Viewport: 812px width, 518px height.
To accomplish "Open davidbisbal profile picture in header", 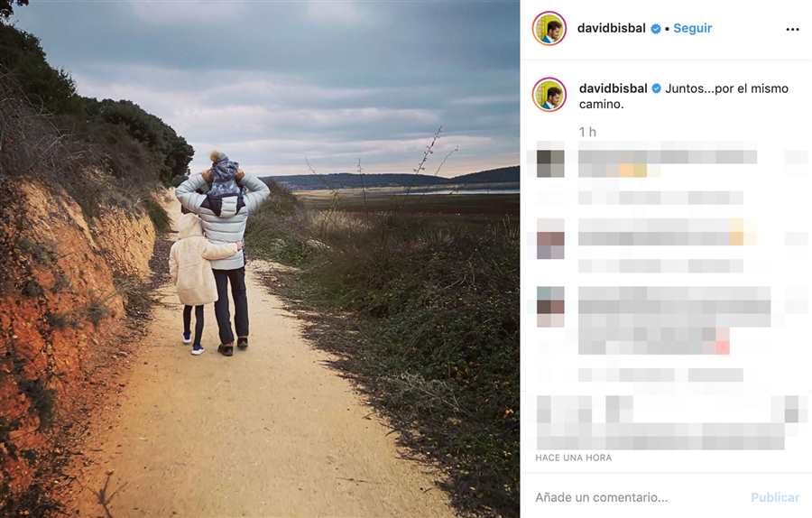I will coord(549,29).
